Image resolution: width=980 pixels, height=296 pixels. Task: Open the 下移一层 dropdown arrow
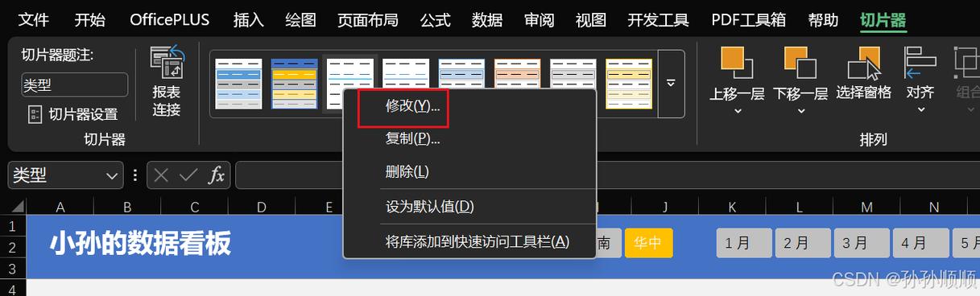point(800,111)
